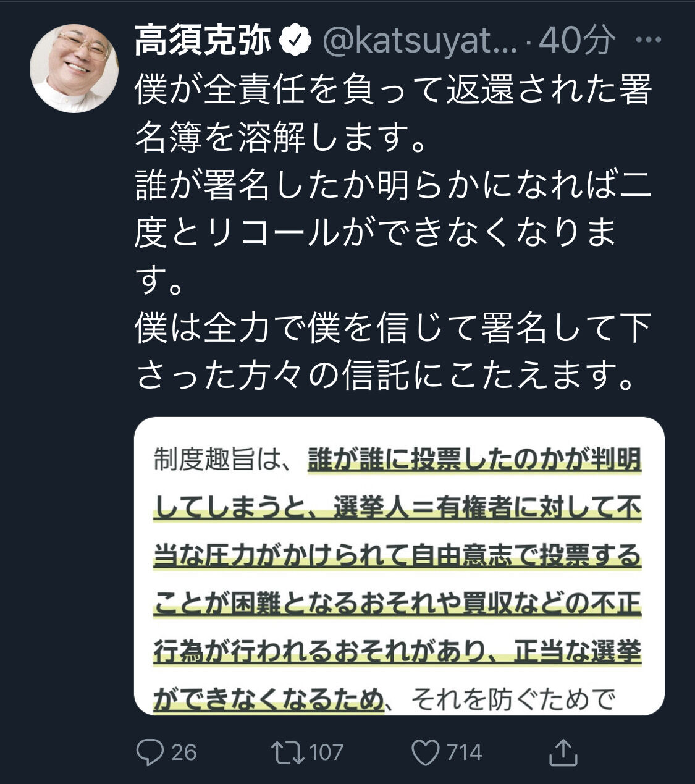695x784 pixels.
Task: Open the profile avatar photo
Action: 74,69
